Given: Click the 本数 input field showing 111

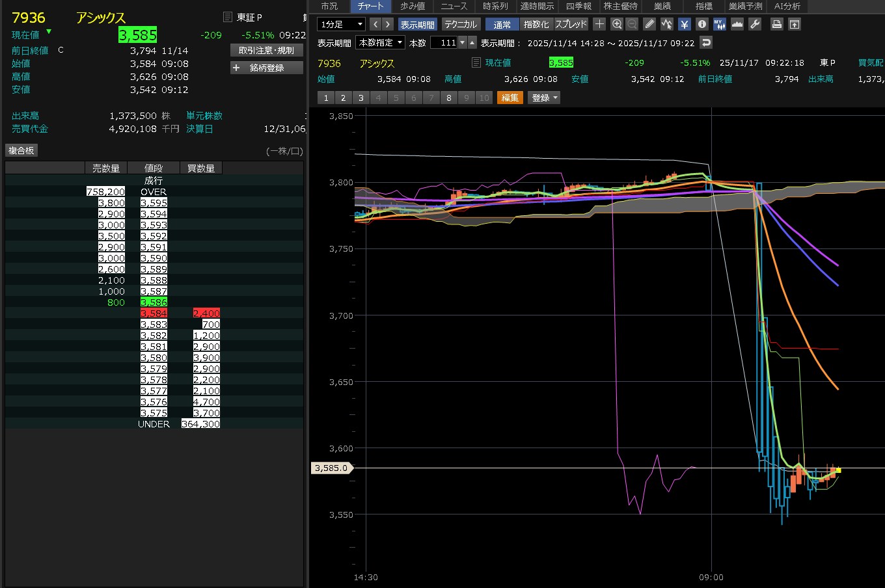Looking at the screenshot, I should point(444,42).
